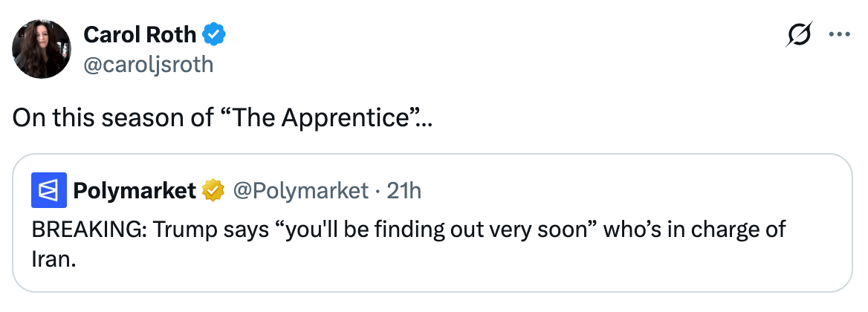Click the Grok slashed-circle icon
The width and height of the screenshot is (868, 312).
tap(799, 35)
